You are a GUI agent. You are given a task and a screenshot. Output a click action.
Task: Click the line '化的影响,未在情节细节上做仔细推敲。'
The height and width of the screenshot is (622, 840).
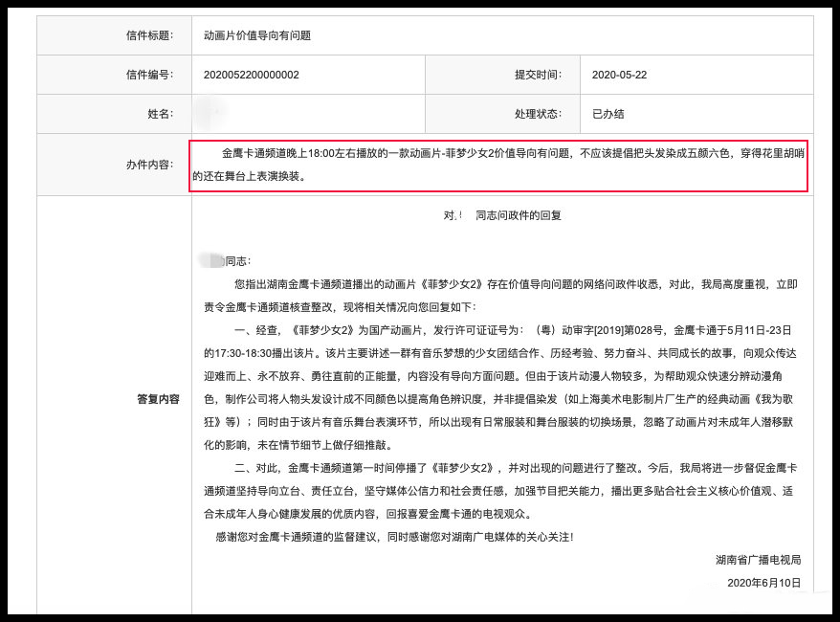point(299,445)
